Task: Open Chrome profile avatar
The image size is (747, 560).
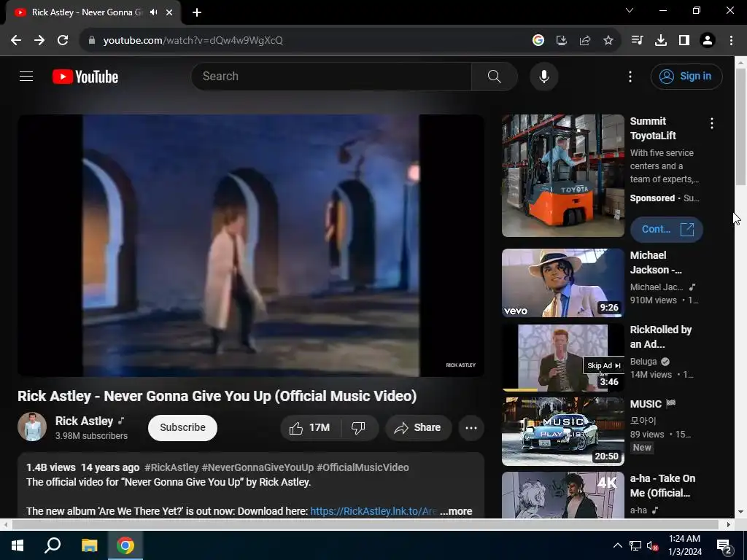Action: coord(708,41)
